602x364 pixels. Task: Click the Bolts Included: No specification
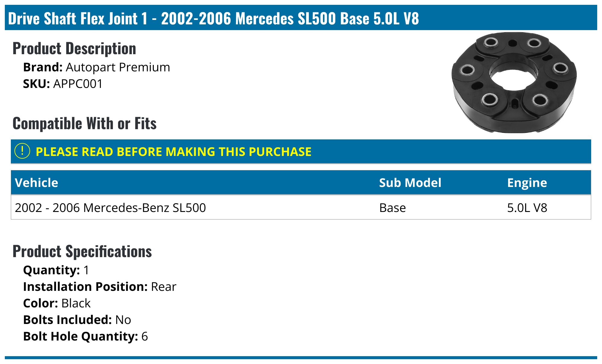77,320
